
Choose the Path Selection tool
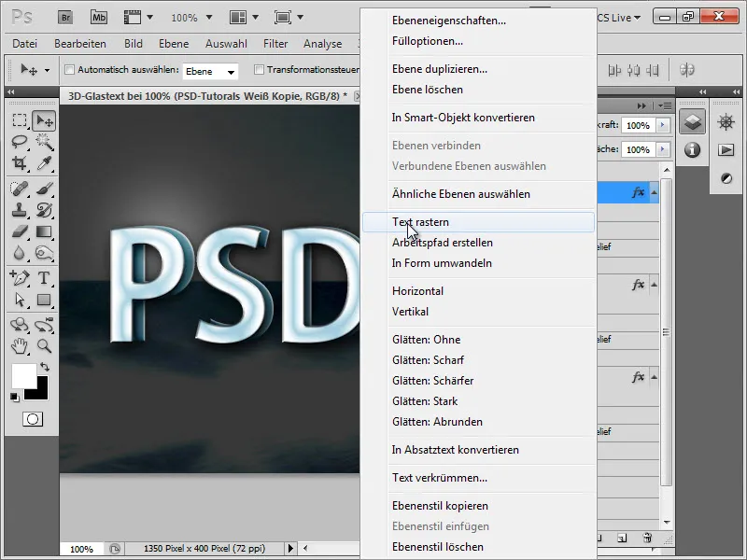(x=20, y=300)
